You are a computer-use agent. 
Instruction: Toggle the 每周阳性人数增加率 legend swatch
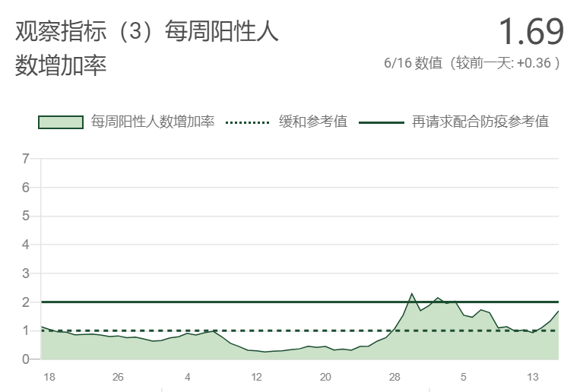(61, 122)
